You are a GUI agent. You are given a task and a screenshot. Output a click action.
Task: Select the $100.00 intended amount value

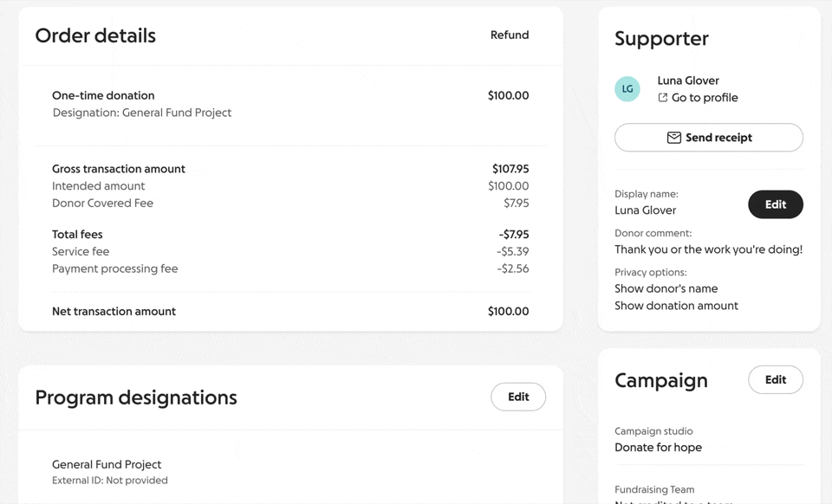pyautogui.click(x=509, y=186)
